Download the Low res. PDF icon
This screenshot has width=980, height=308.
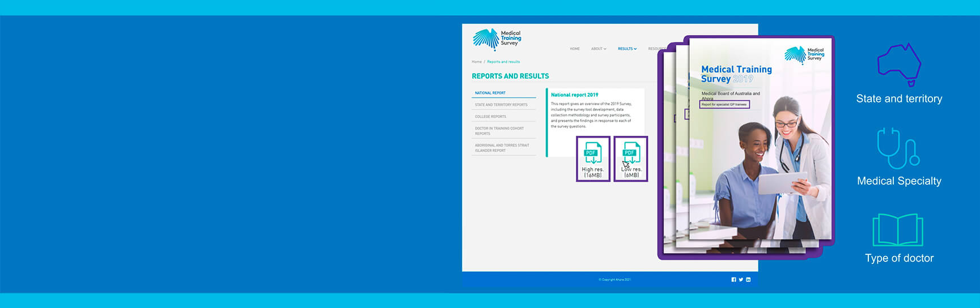tap(631, 159)
